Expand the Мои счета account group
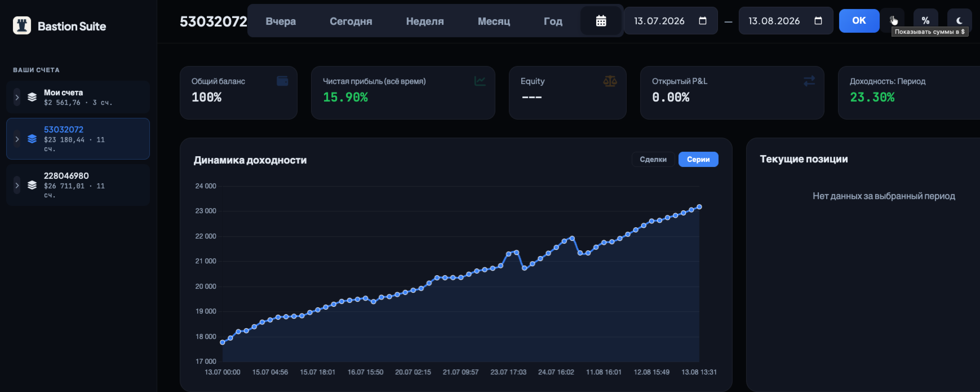Screen dimensions: 980x392 tap(17, 97)
